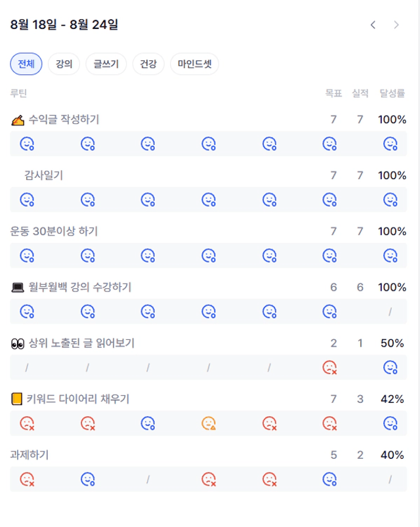This screenshot has width=420, height=527.
Task: Toggle the orange partial face in 키워드 다이어리 채우기
Action: click(209, 423)
